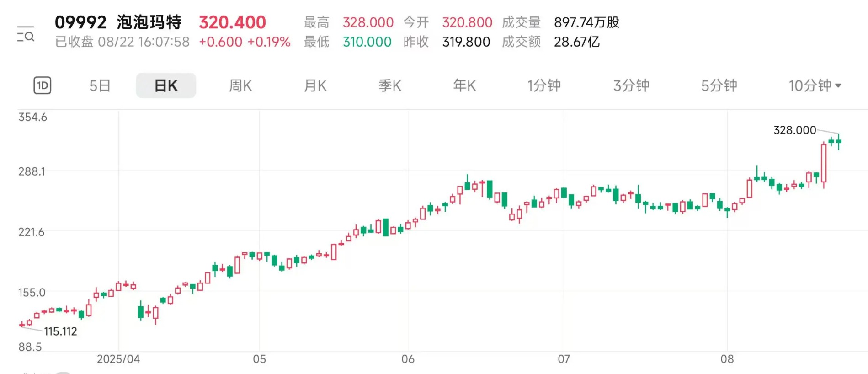Switch to 年K yearly chart
The height and width of the screenshot is (374, 868).
coord(464,85)
